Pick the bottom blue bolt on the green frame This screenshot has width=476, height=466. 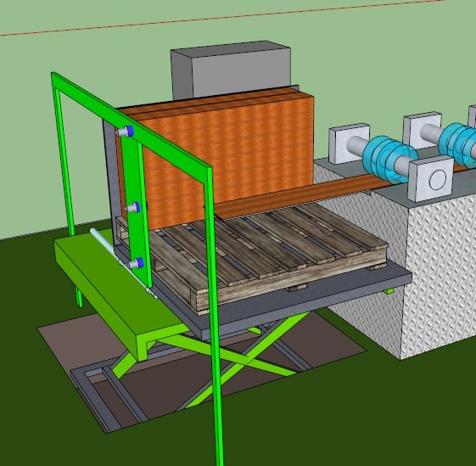coord(135,263)
